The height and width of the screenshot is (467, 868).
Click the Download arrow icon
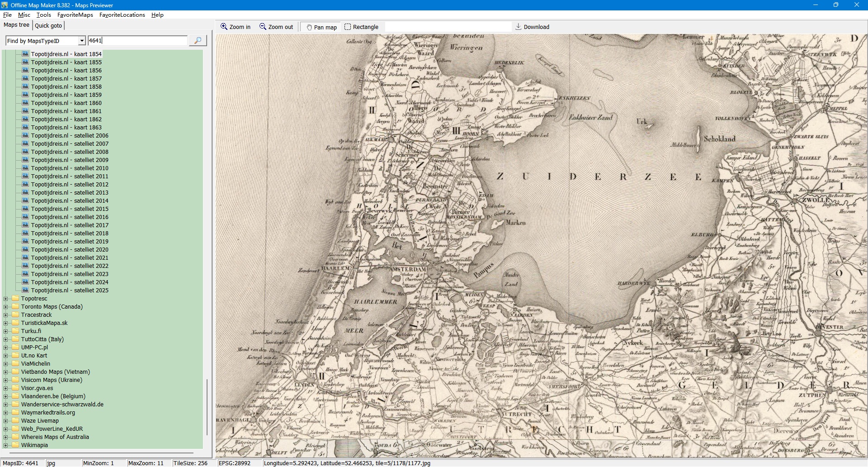(519, 27)
